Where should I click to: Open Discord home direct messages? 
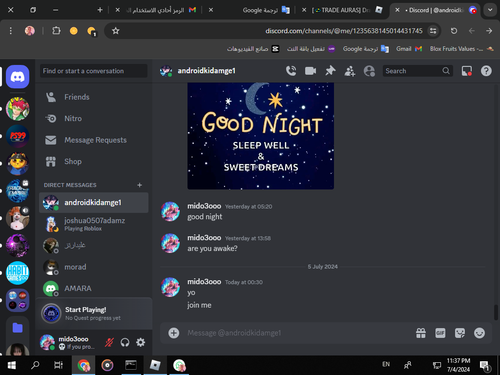[x=18, y=77]
